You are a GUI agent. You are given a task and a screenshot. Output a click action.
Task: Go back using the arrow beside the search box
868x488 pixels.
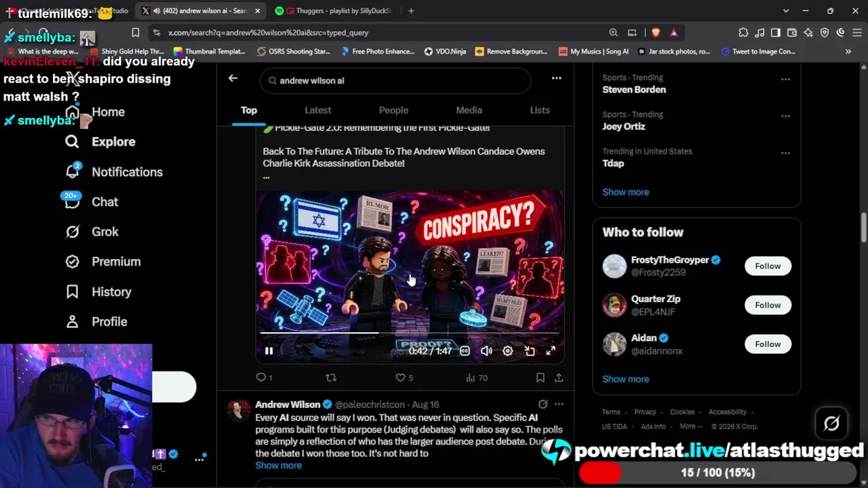coord(233,78)
